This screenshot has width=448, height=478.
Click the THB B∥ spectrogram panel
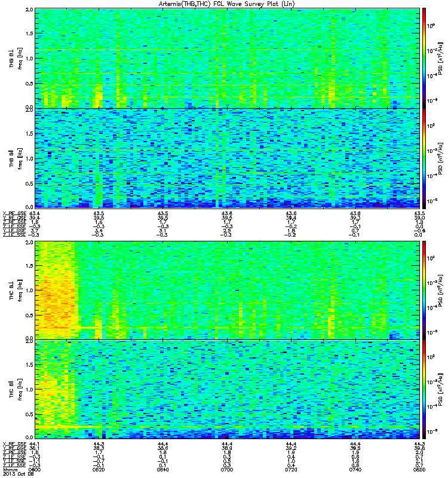point(228,158)
